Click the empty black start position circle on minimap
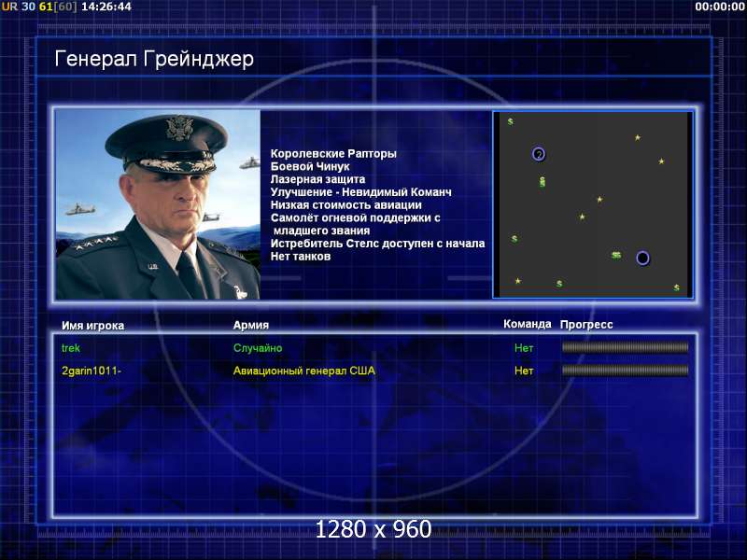The image size is (747, 560). click(x=642, y=258)
